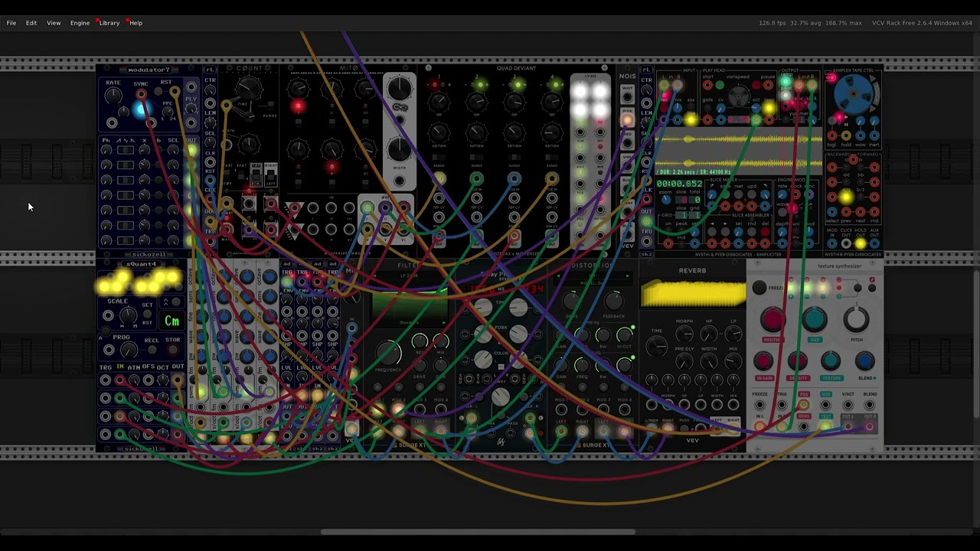
Task: Click the MIX knob on VCV Reverb
Action: (x=733, y=361)
